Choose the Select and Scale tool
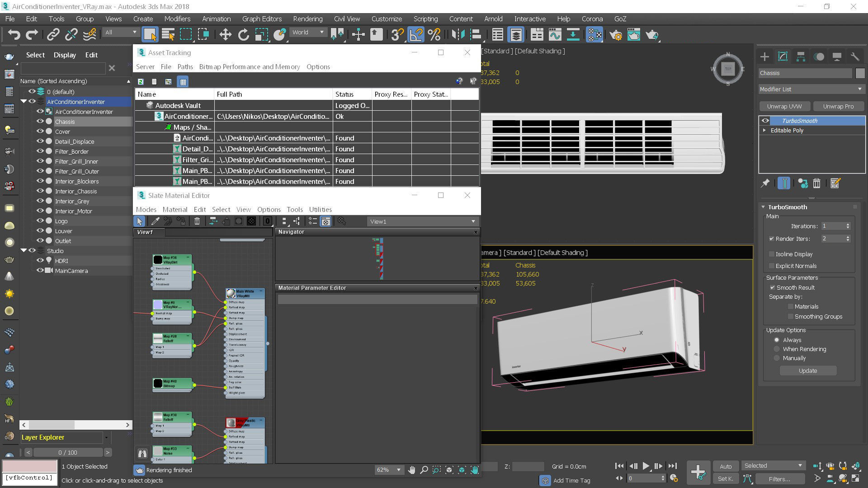The width and height of the screenshot is (868, 488). (x=261, y=35)
